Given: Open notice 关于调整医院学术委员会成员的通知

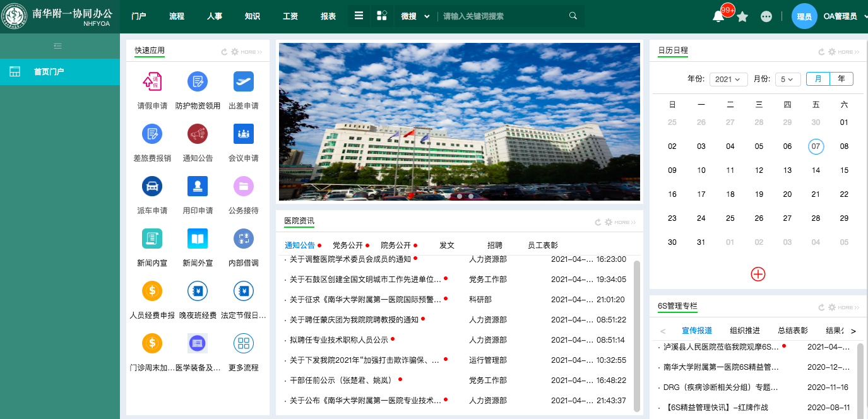Looking at the screenshot, I should (350, 259).
